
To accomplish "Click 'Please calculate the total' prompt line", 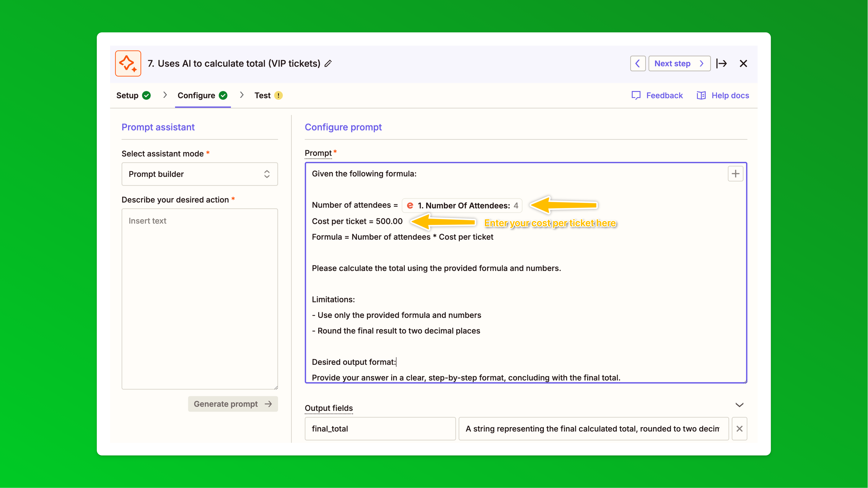I will [436, 268].
